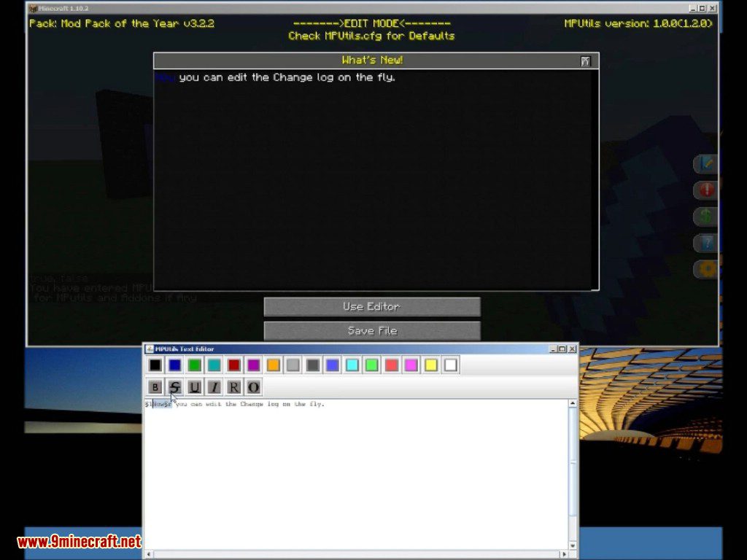Click the text editor's vertical scrollbar up arrow
The width and height of the screenshot is (747, 560).
click(573, 404)
